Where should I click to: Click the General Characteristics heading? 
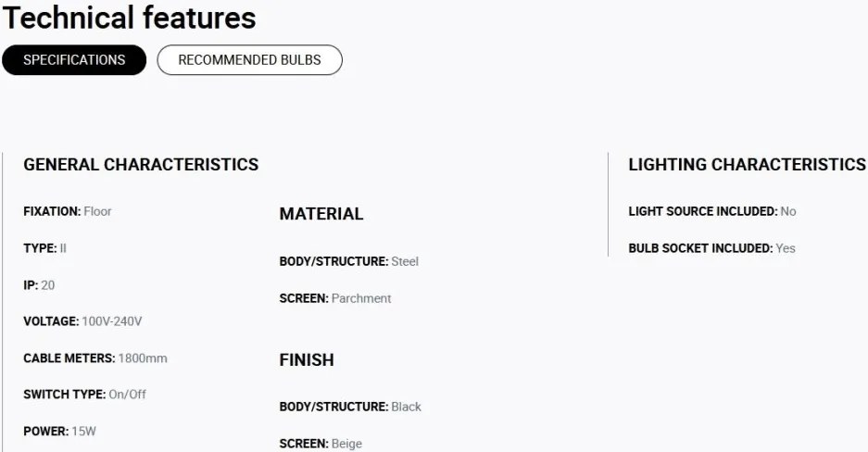(141, 165)
